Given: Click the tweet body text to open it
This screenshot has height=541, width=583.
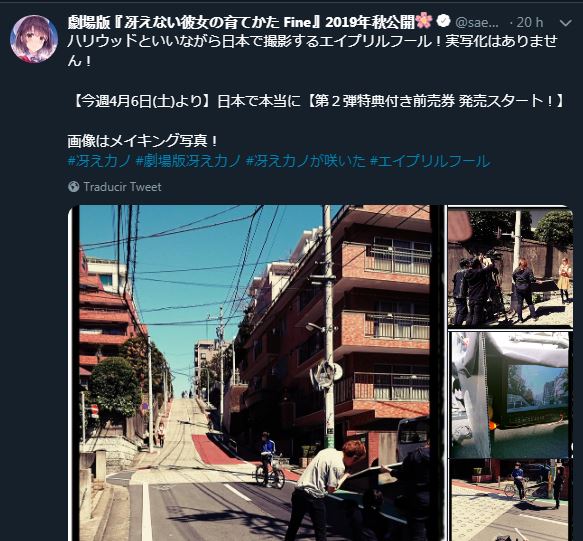Looking at the screenshot, I should point(312,50).
